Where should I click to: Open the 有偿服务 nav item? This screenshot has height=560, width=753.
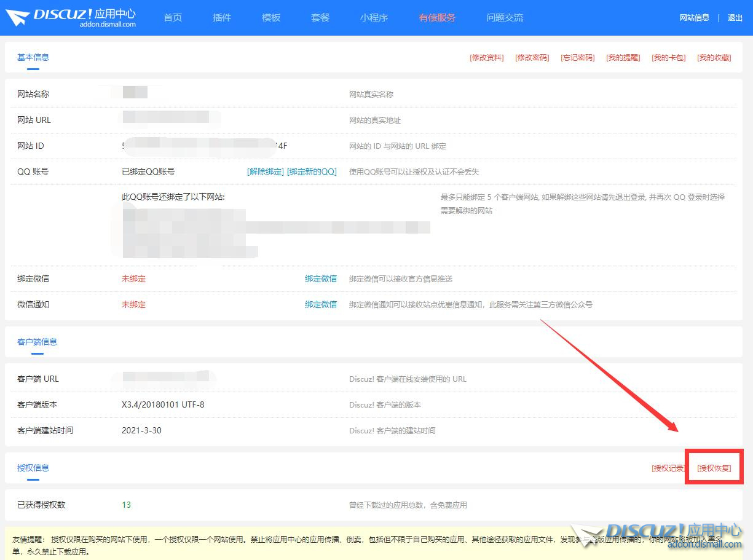tap(437, 18)
